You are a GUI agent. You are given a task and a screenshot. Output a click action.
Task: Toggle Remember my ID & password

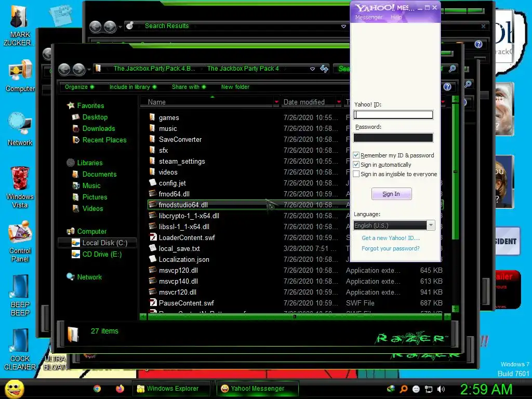(x=356, y=155)
